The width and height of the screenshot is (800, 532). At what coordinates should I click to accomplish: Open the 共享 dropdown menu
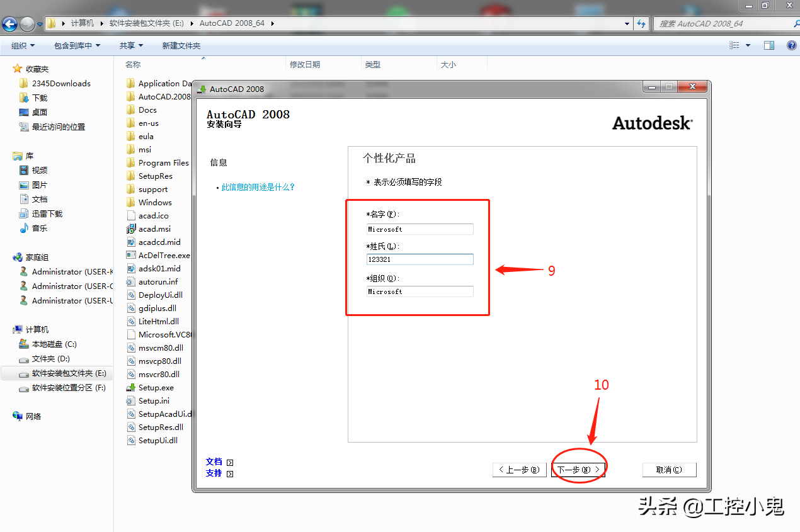pyautogui.click(x=131, y=45)
